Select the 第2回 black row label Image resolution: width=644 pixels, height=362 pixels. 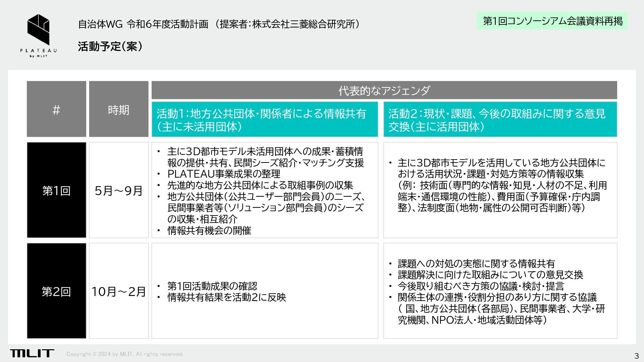pos(56,291)
